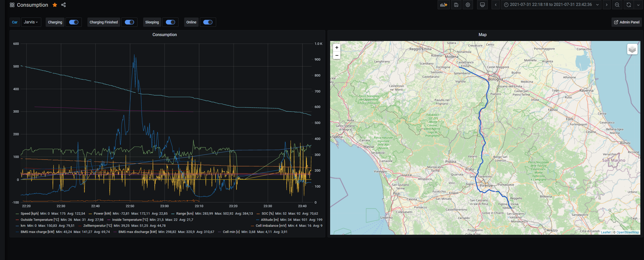Save dashboard with the floppy icon

pos(456,5)
